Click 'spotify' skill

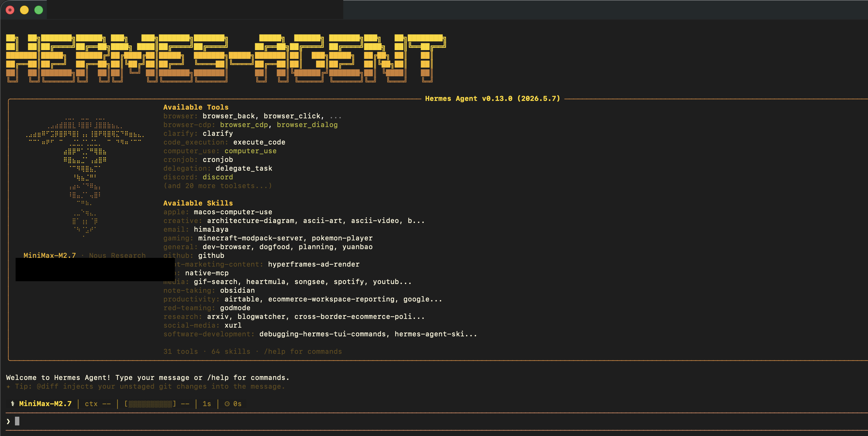(348, 282)
